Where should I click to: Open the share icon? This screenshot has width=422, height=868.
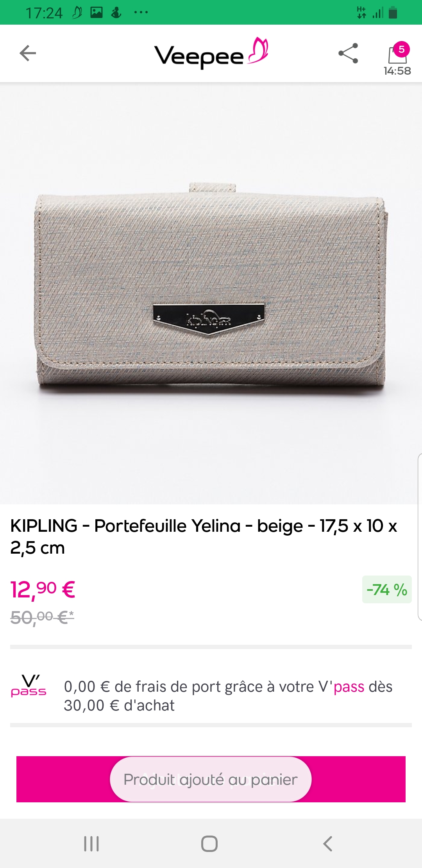coord(348,53)
